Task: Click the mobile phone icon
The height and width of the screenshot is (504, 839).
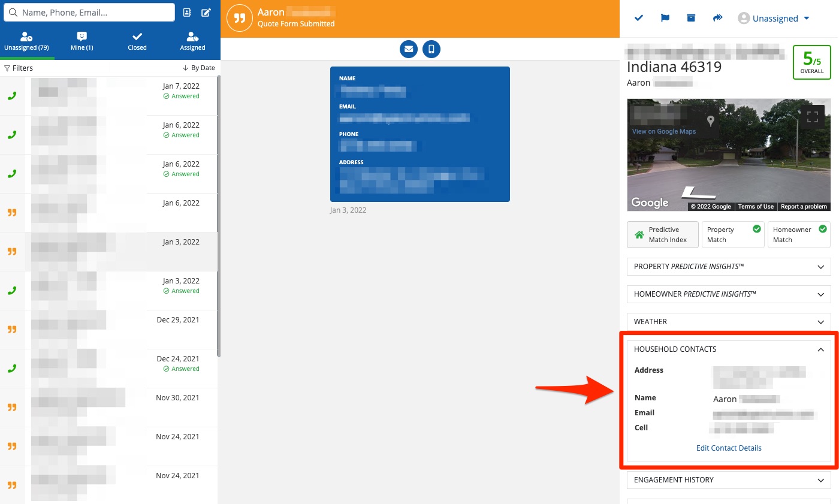Action: pos(431,49)
